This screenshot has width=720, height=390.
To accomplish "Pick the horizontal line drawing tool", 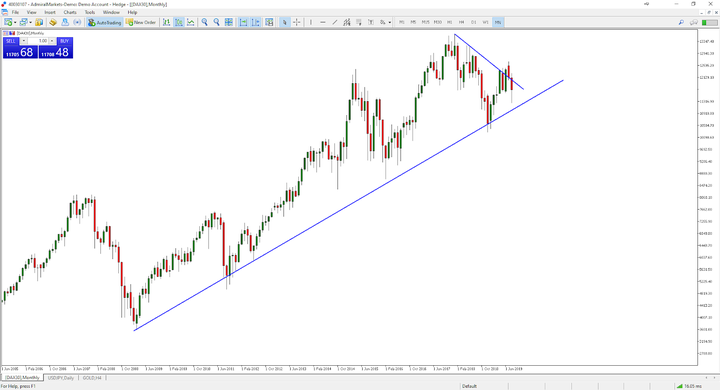I will point(323,22).
